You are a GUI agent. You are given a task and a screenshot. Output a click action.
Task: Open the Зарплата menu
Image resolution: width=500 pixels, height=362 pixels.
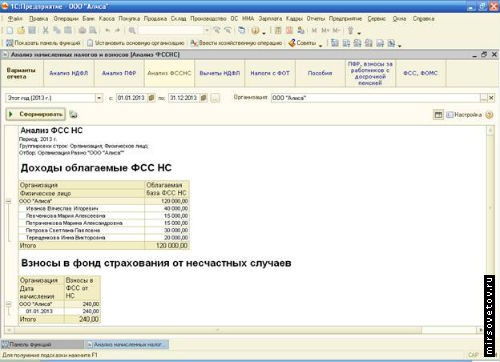[270, 19]
